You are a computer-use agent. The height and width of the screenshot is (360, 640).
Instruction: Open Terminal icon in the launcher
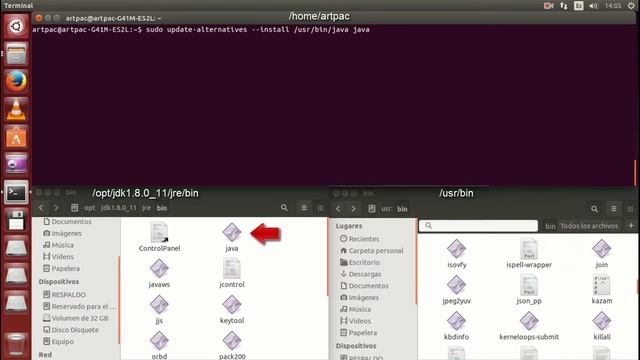coord(16,192)
